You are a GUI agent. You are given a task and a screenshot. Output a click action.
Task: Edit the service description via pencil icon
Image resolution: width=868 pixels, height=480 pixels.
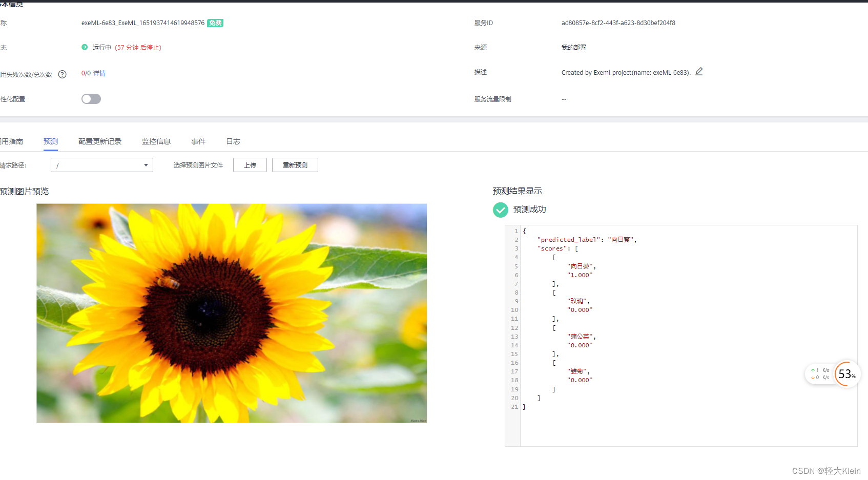click(x=699, y=72)
